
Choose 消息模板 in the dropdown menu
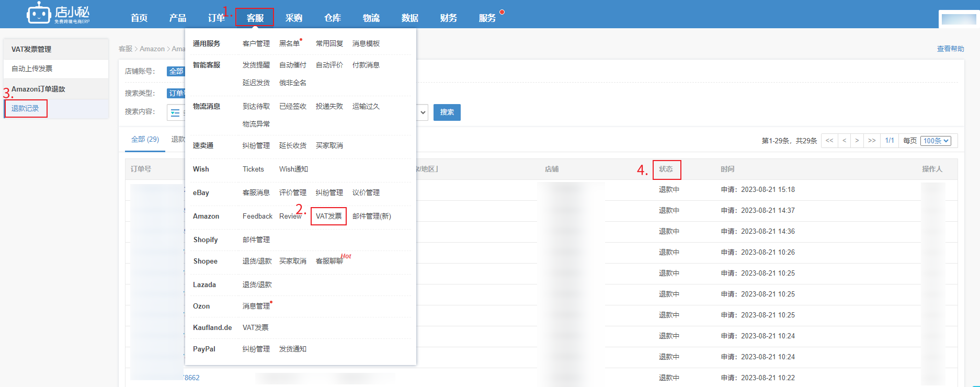(366, 43)
